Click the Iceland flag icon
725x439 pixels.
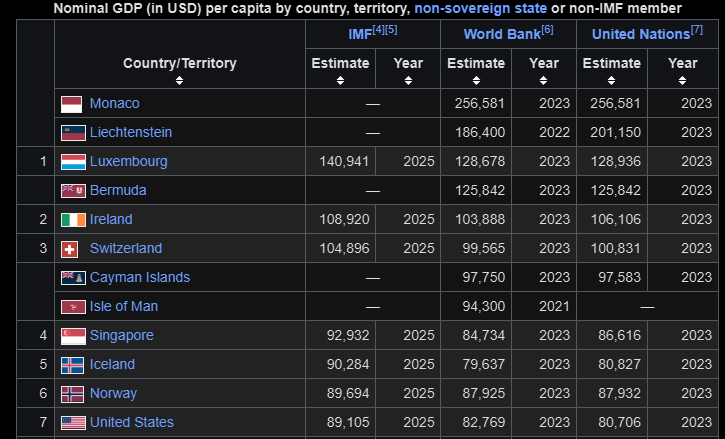[x=73, y=365]
